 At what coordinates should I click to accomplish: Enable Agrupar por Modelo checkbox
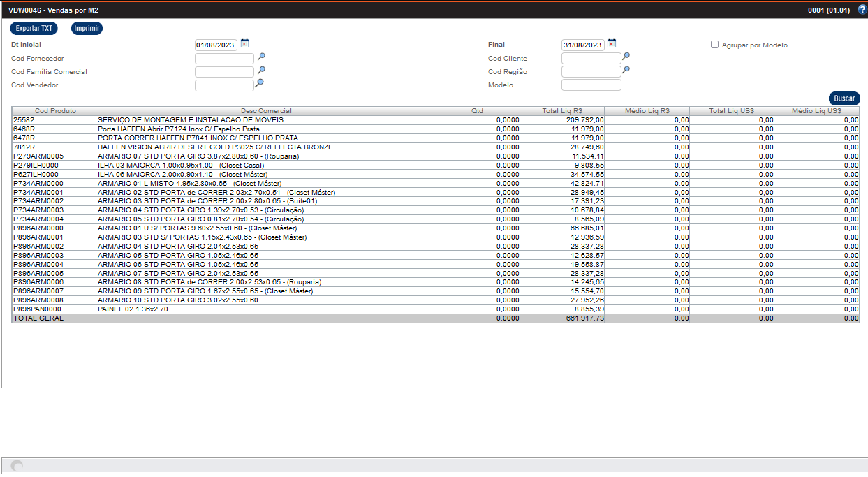[714, 45]
